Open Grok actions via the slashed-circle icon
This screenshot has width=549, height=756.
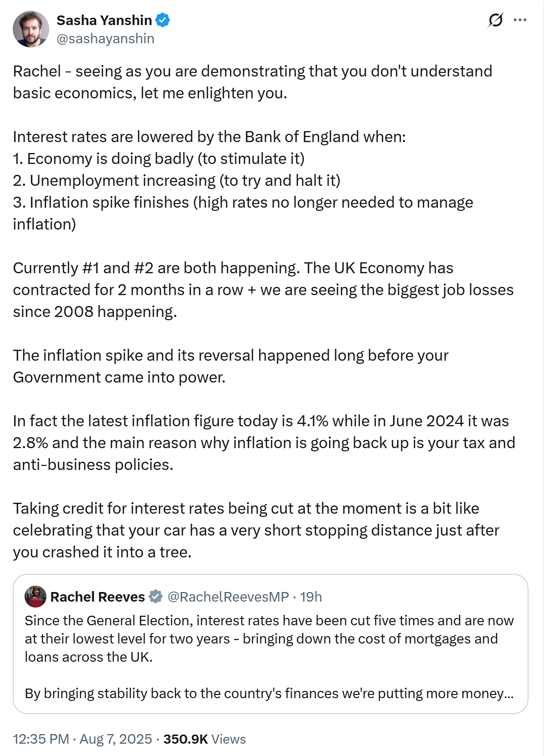tap(495, 20)
